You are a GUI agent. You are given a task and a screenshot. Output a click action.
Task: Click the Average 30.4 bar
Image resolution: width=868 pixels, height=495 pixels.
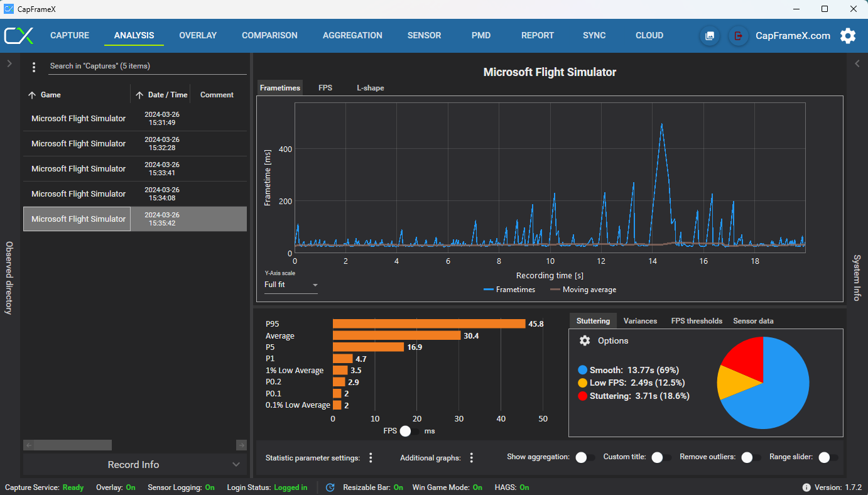(x=396, y=335)
